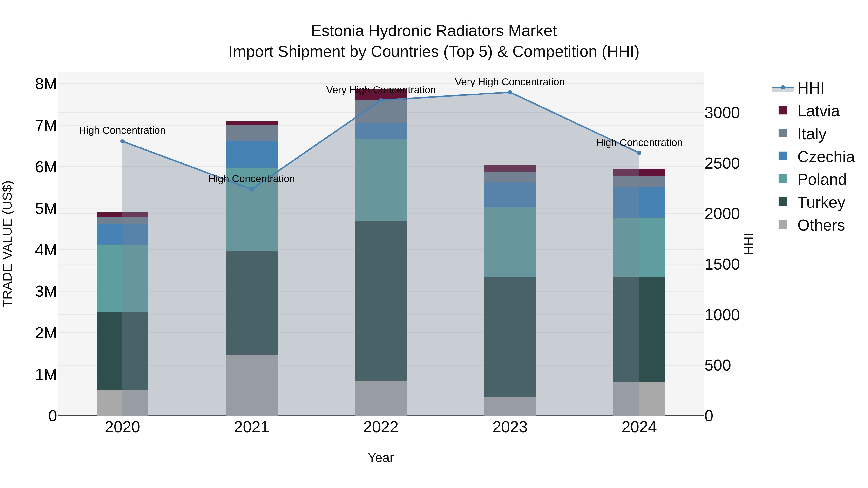
Task: Click the 'High Concentration' label above 2020
Action: [x=122, y=130]
